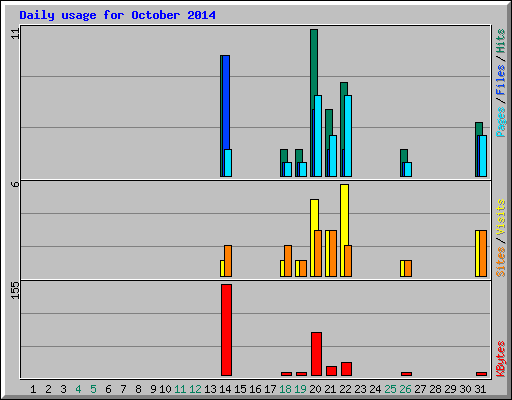Click the orange sites bar for day 18
This screenshot has height=400, width=512.
[288, 261]
